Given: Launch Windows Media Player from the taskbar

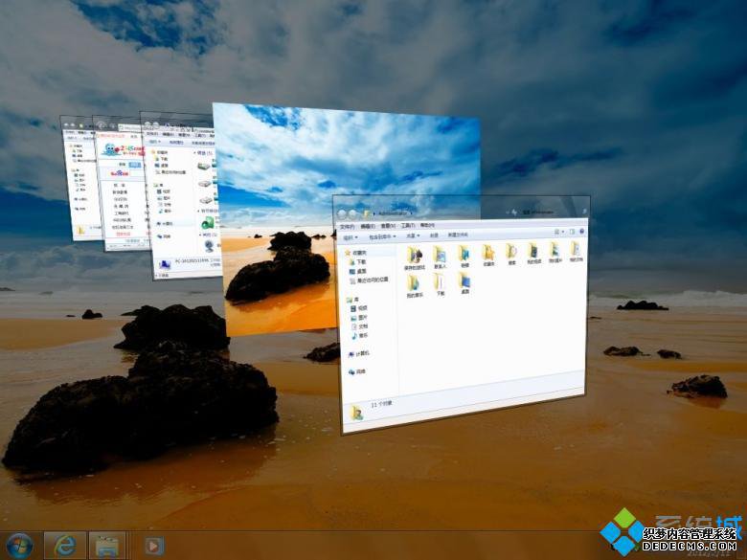Looking at the screenshot, I should tap(154, 546).
